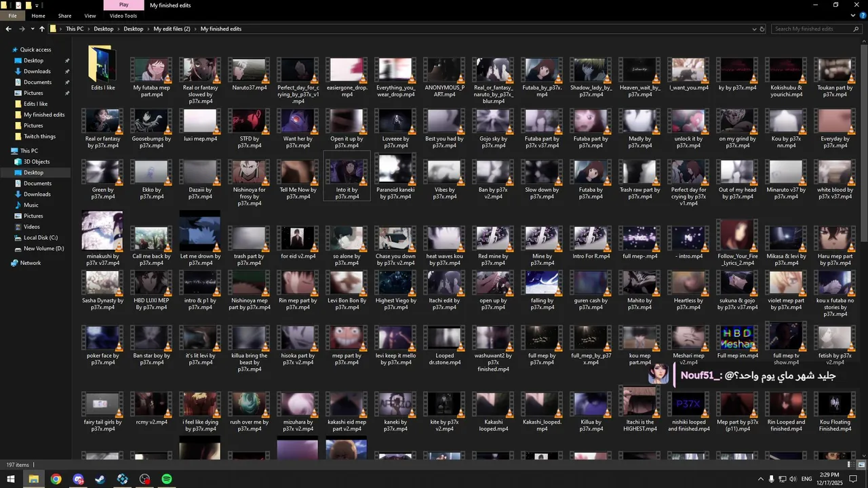Open address bar history dropdown
This screenshot has width=868, height=488.
click(x=754, y=29)
